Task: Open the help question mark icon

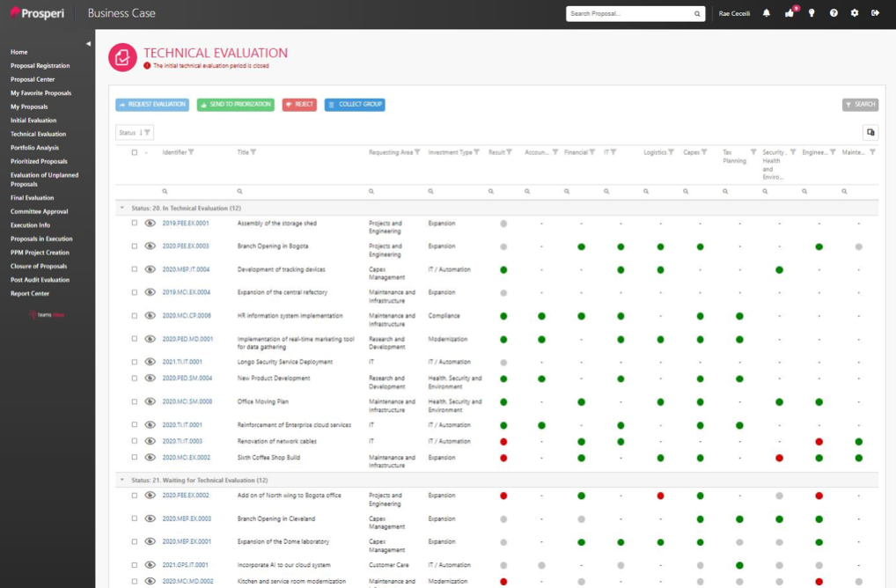Action: pos(834,13)
